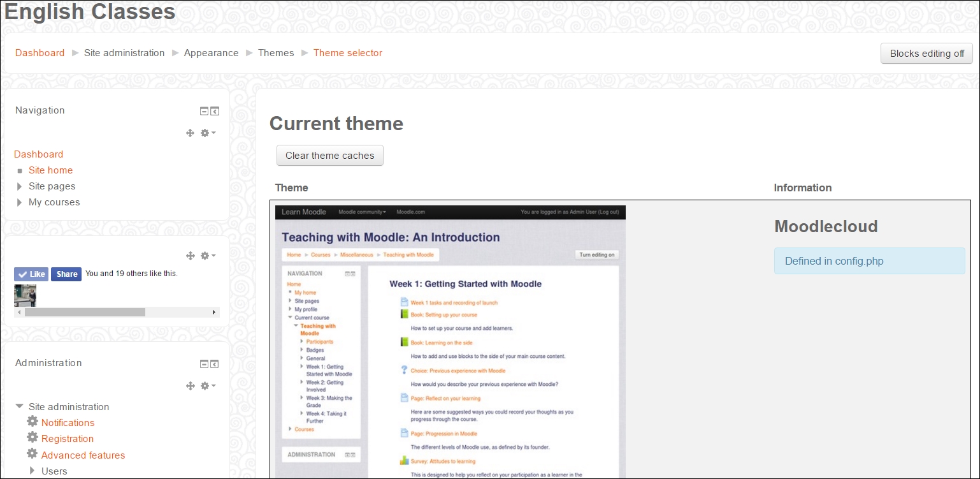980x479 pixels.
Task: Open the Administration block actions gear menu
Action: coord(208,386)
